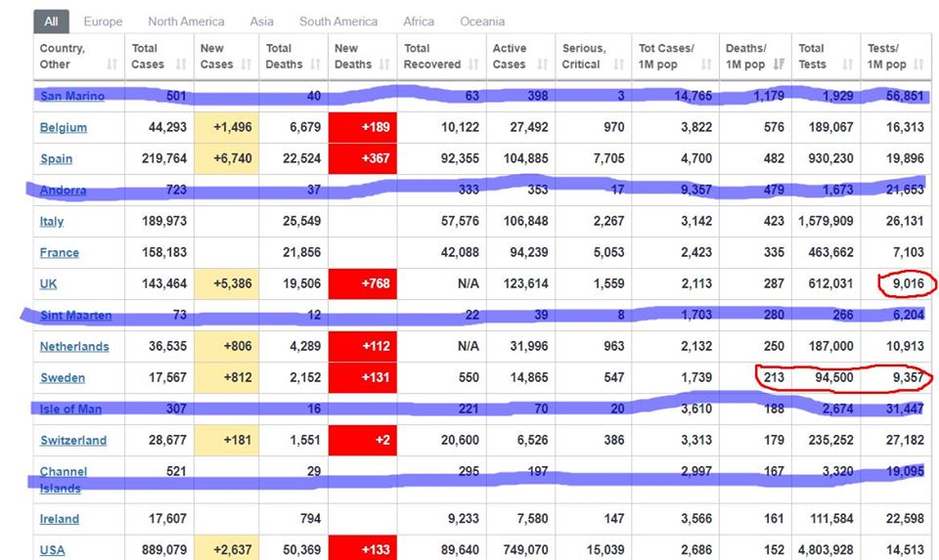The height and width of the screenshot is (560, 939).
Task: Click USA new deaths +133 cell
Action: 362,548
